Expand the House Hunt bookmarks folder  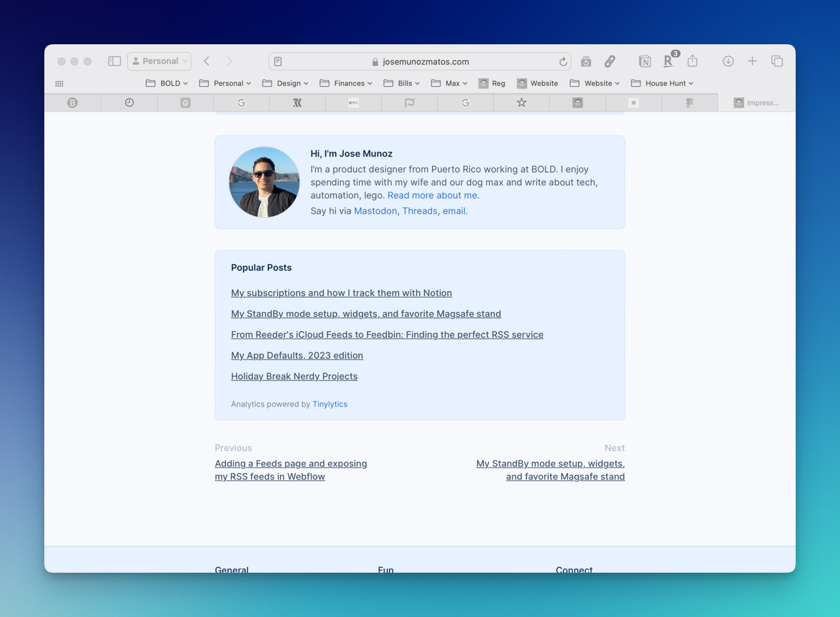click(662, 83)
